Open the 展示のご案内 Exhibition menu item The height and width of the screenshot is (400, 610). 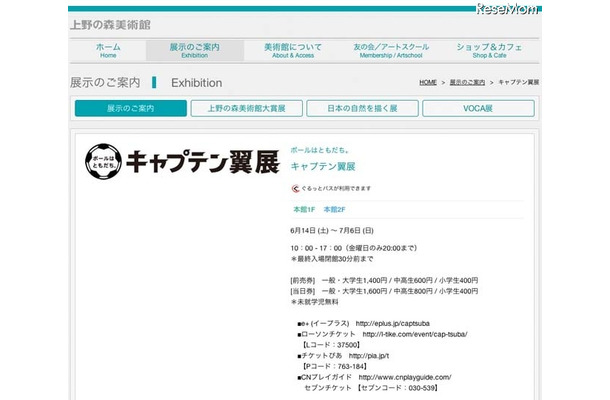coord(195,51)
